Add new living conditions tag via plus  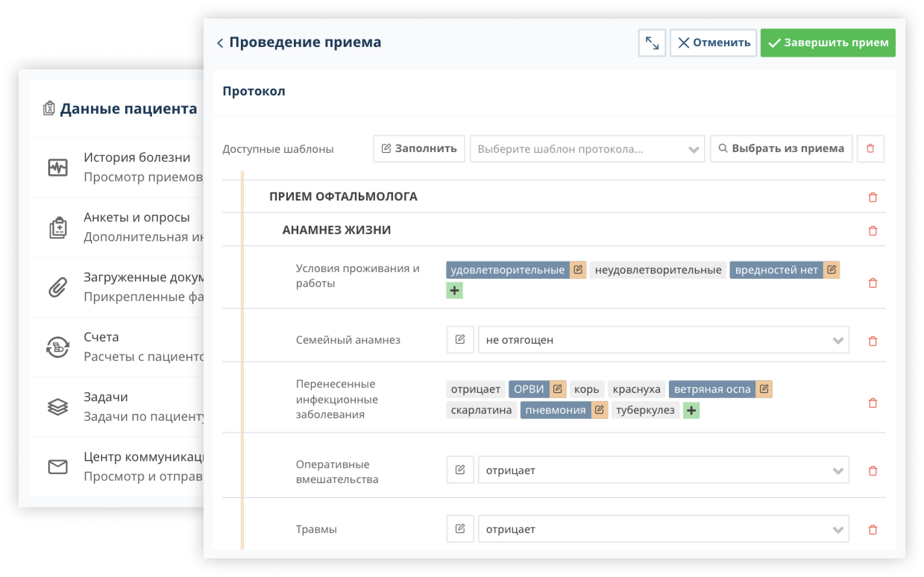[x=454, y=291]
